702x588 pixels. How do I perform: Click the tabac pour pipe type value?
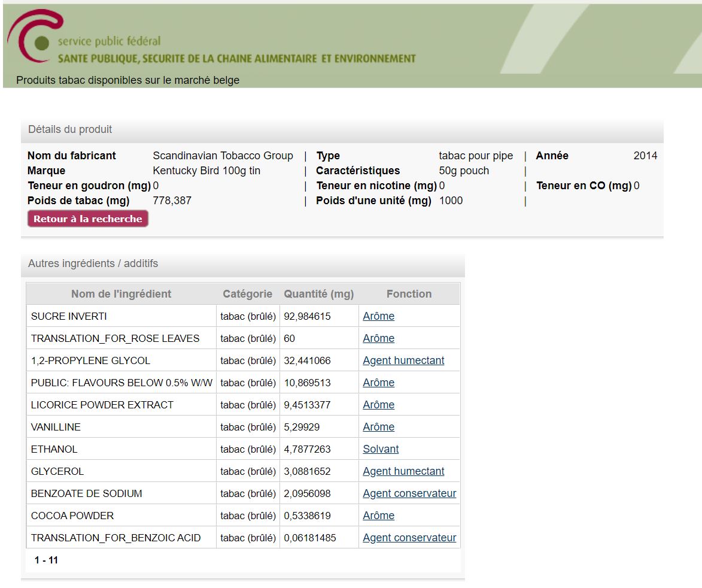[x=476, y=156]
